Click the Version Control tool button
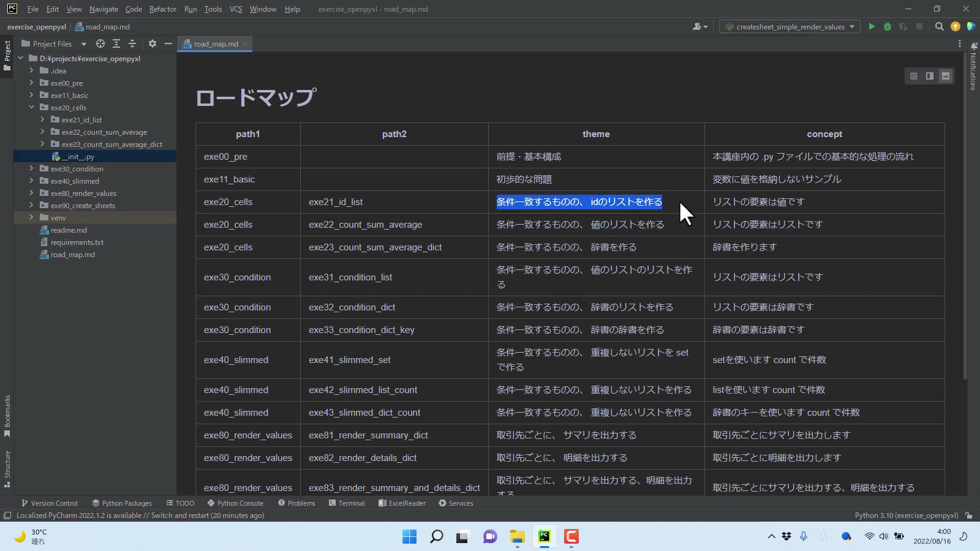 [x=49, y=503]
